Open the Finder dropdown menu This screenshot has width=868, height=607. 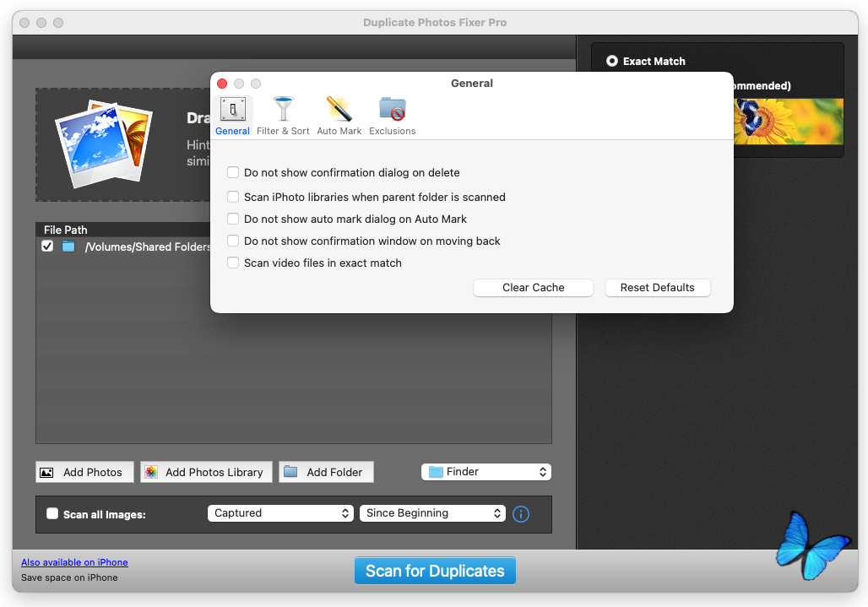tap(486, 472)
